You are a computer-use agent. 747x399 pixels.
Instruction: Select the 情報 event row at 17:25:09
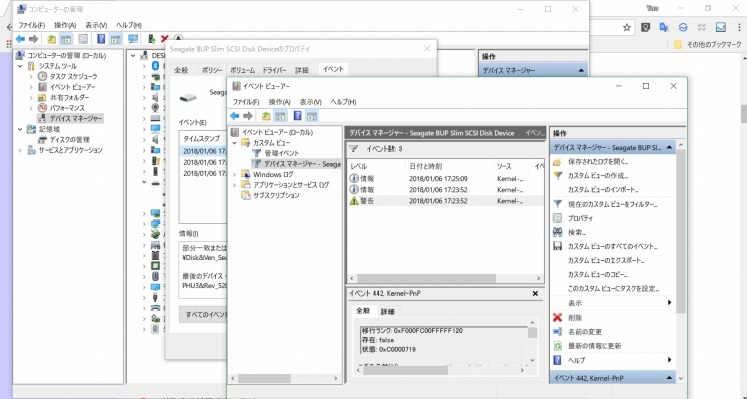click(445, 179)
